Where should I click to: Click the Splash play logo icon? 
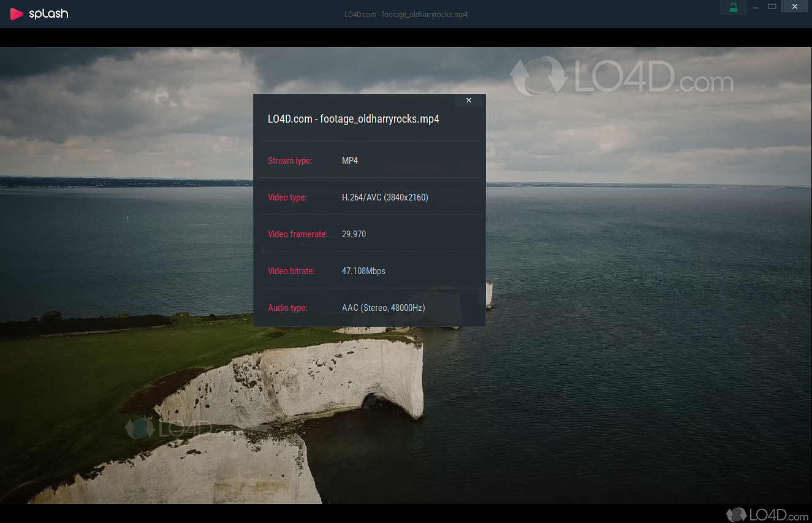17,13
